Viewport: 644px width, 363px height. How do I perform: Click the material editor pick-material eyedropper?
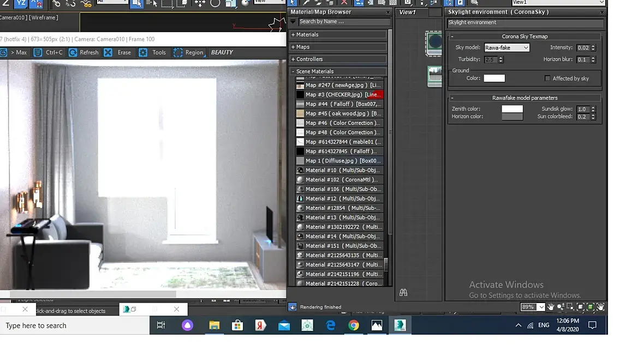(306, 3)
